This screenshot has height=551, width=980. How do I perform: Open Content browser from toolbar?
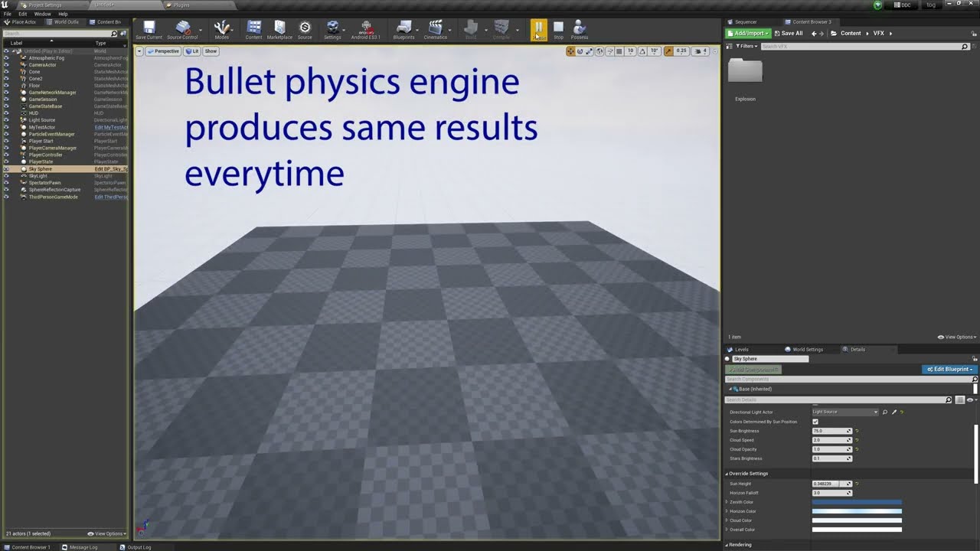coord(253,30)
